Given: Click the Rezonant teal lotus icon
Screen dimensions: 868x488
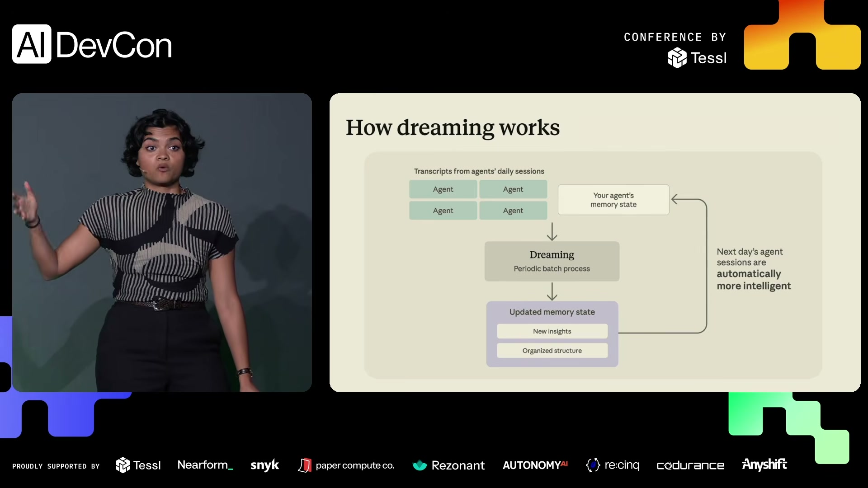Looking at the screenshot, I should (x=420, y=465).
